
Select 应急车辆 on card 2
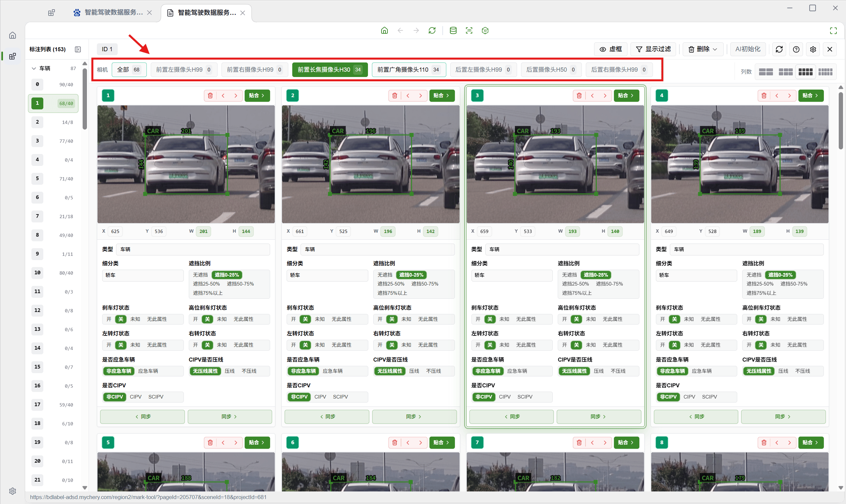tap(333, 371)
